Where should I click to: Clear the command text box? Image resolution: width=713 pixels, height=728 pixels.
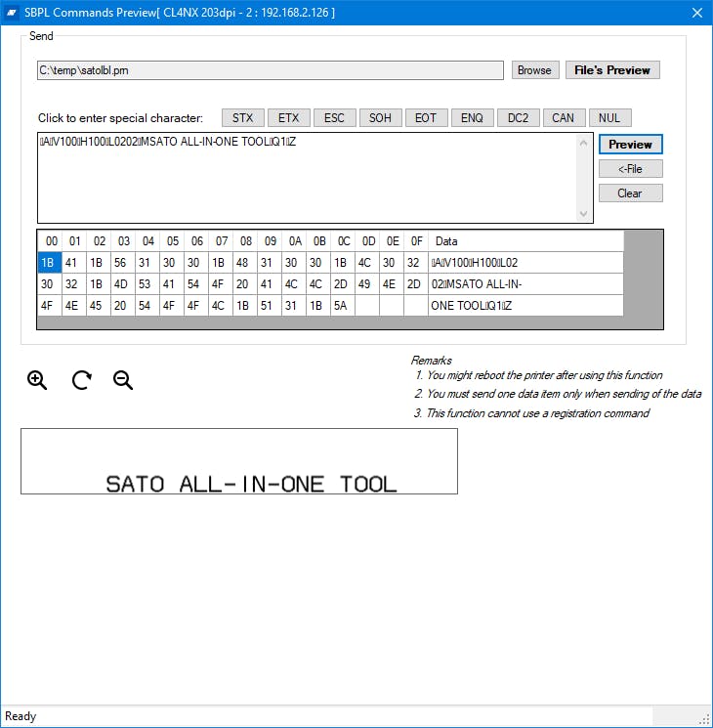click(630, 193)
